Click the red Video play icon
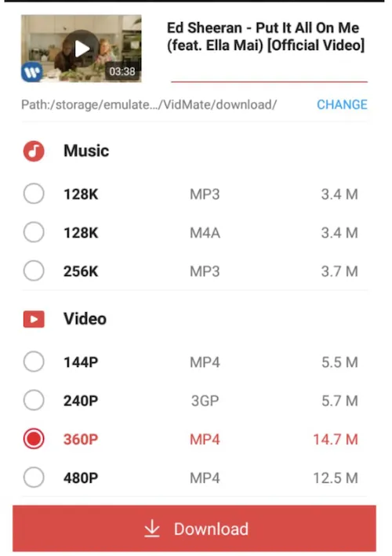Screen dimensions: 392x556 coord(34,318)
